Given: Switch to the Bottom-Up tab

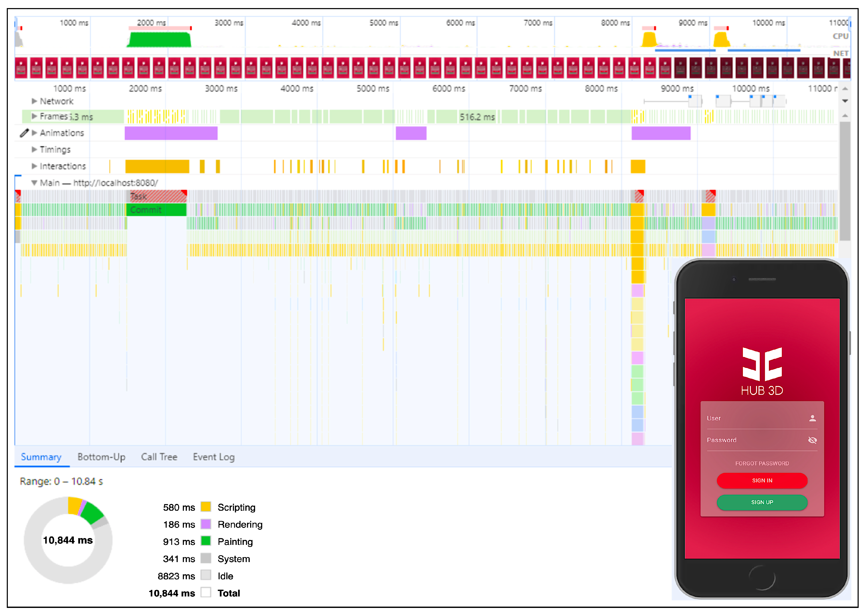Looking at the screenshot, I should (101, 457).
